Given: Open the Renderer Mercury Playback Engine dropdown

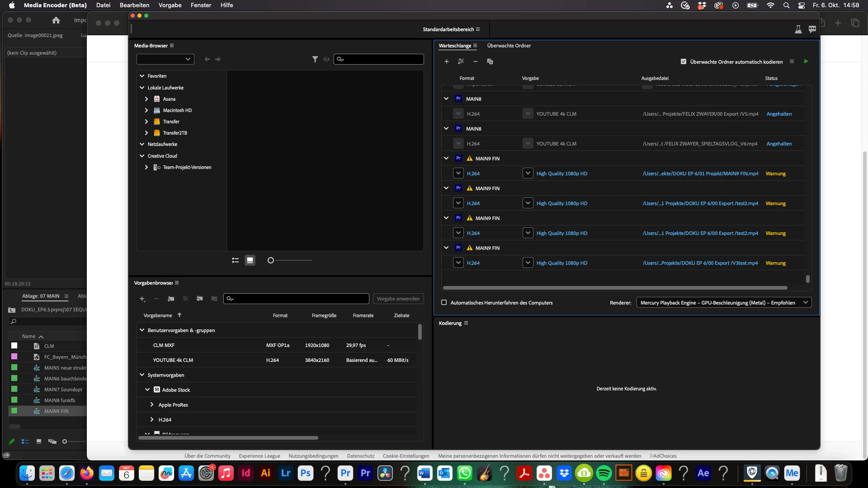Looking at the screenshot, I should (x=723, y=303).
